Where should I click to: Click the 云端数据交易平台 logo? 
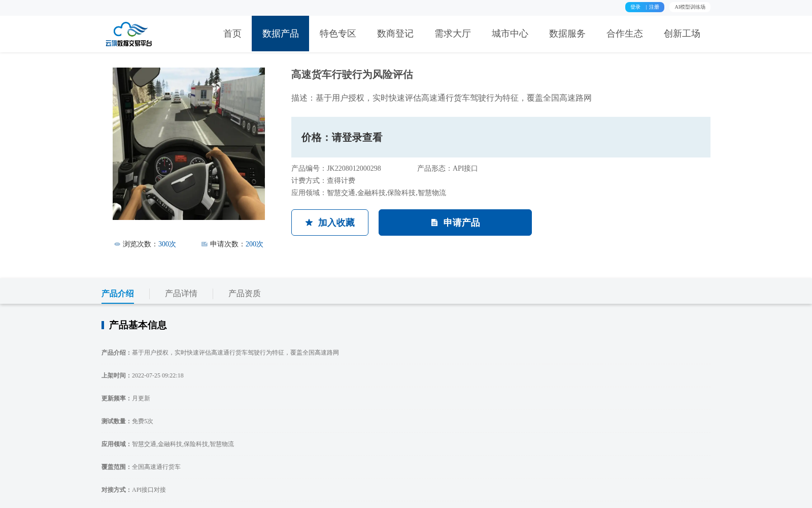[x=129, y=34]
